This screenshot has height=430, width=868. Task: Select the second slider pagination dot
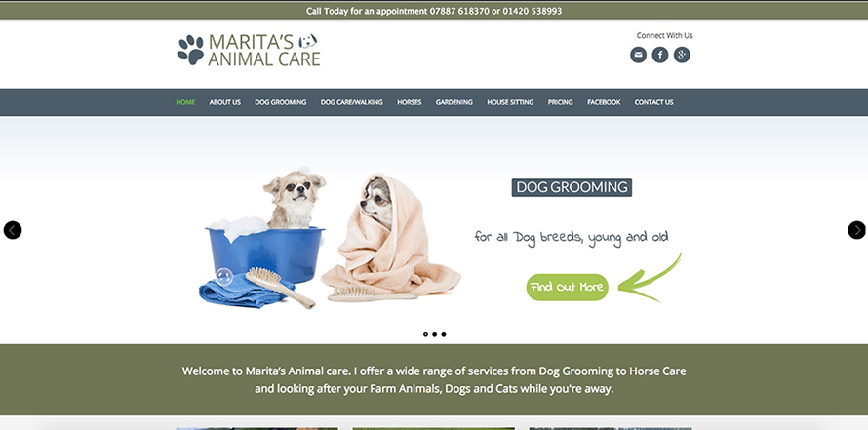click(x=435, y=334)
